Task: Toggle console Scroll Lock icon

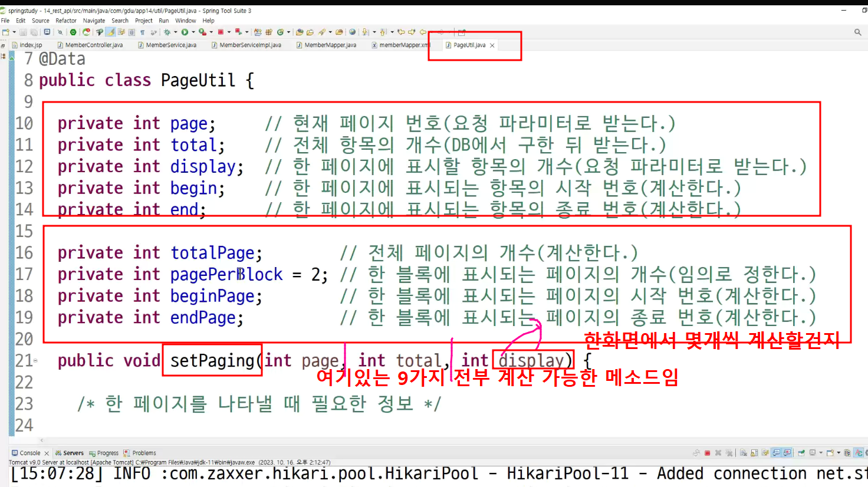Action: (x=754, y=453)
